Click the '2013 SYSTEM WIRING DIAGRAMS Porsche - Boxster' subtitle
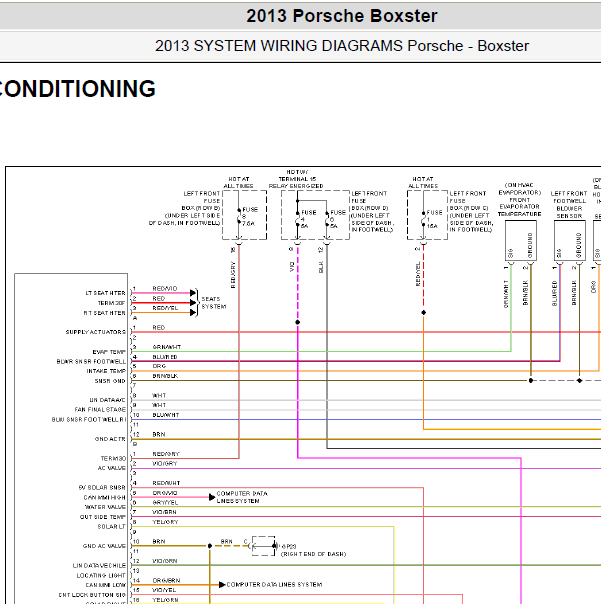Image resolution: width=601 pixels, height=604 pixels. click(x=342, y=46)
